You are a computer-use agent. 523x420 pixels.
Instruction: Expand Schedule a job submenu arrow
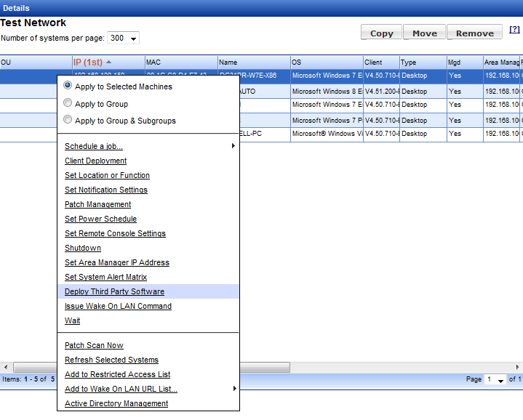233,146
